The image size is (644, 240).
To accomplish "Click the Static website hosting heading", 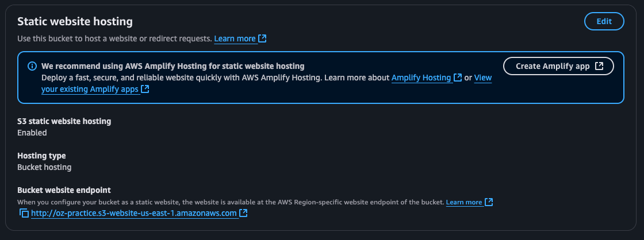I will click(75, 22).
